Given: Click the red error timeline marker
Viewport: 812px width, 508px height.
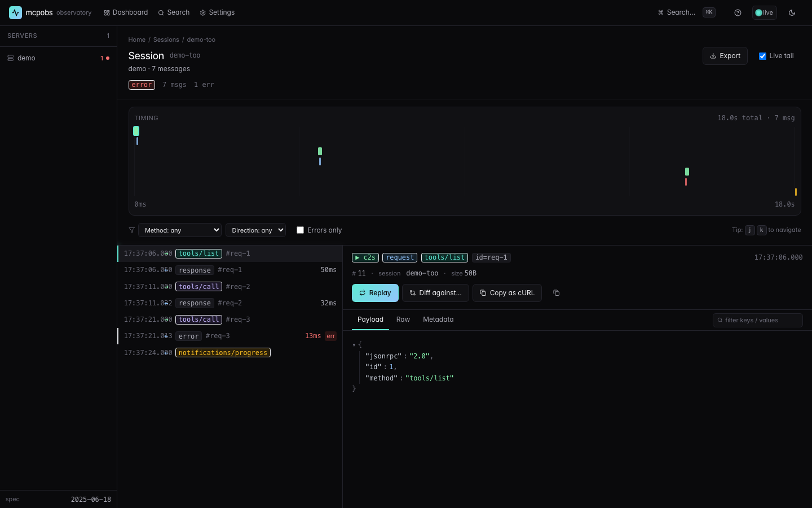Looking at the screenshot, I should tap(686, 182).
